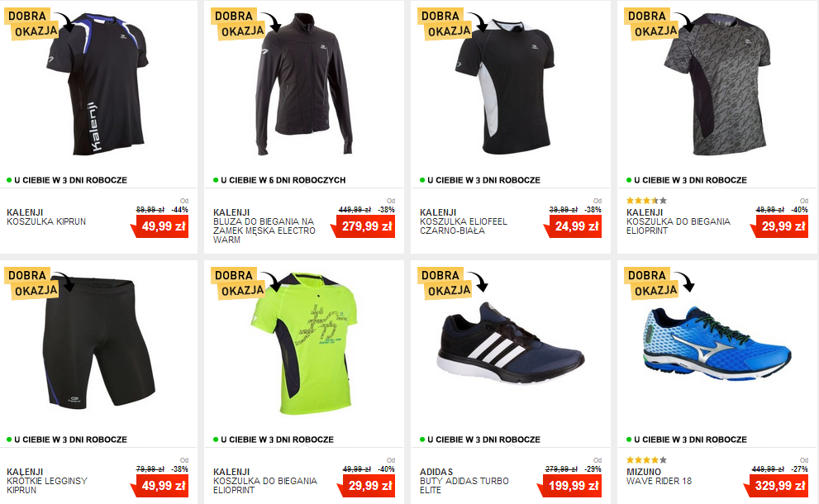Open the black Electro Warm jacket image
The image size is (819, 504).
tap(304, 84)
